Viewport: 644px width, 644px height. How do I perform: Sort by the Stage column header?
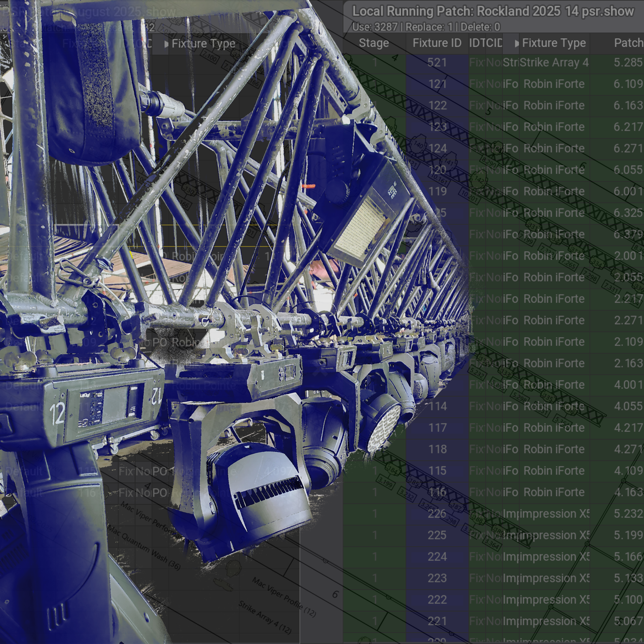click(x=374, y=43)
